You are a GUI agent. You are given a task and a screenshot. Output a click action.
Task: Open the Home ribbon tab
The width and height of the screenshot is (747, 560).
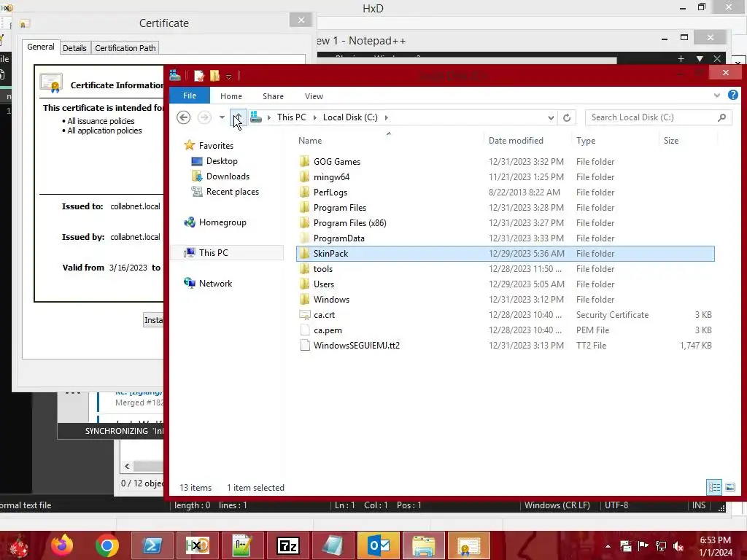tap(231, 96)
